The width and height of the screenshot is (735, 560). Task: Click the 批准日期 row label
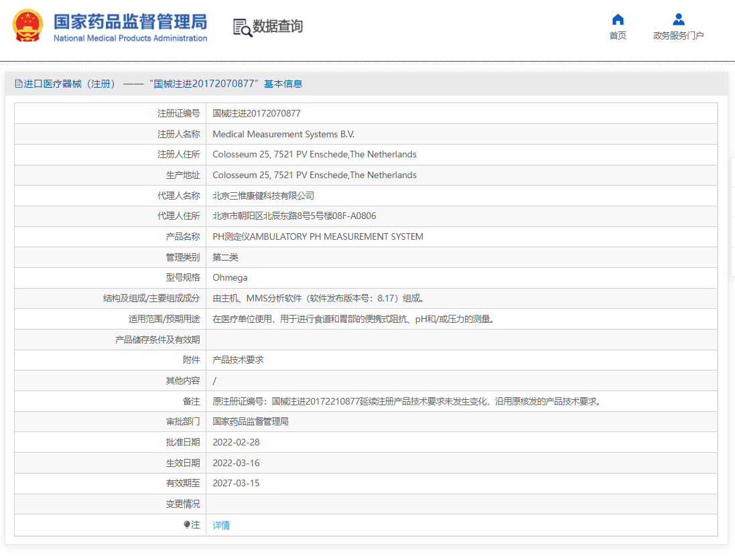(x=183, y=442)
